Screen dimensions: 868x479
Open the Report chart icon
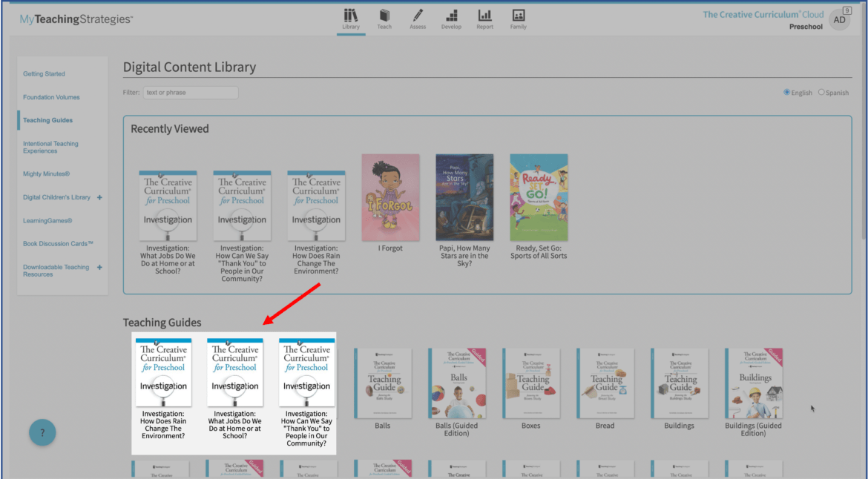point(484,19)
